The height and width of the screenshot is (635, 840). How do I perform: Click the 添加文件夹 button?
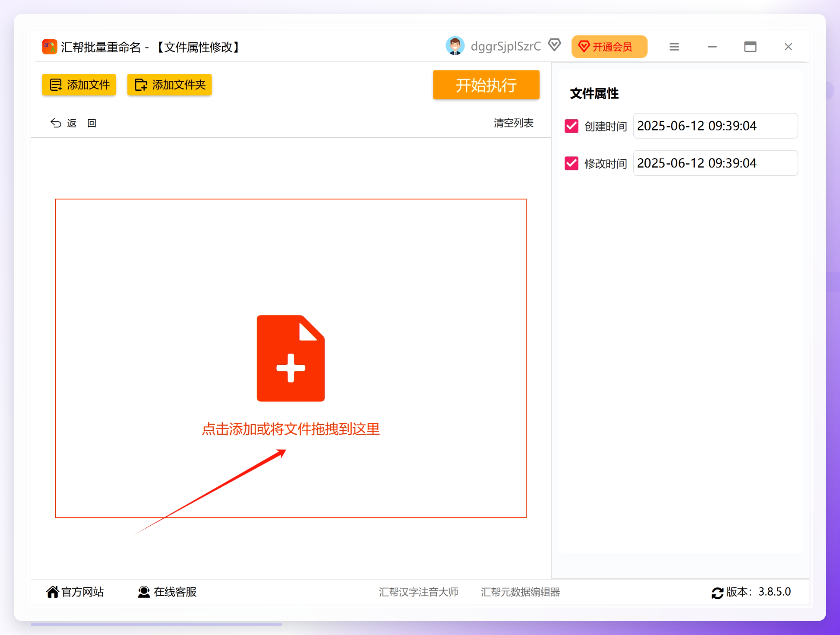(169, 85)
